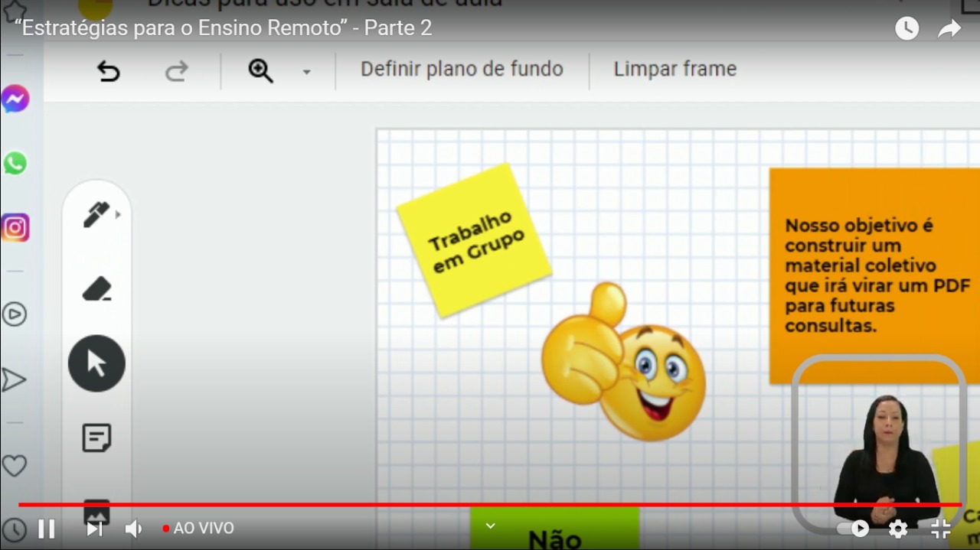980x550 pixels.
Task: Open history clock in sidebar
Action: click(x=14, y=529)
